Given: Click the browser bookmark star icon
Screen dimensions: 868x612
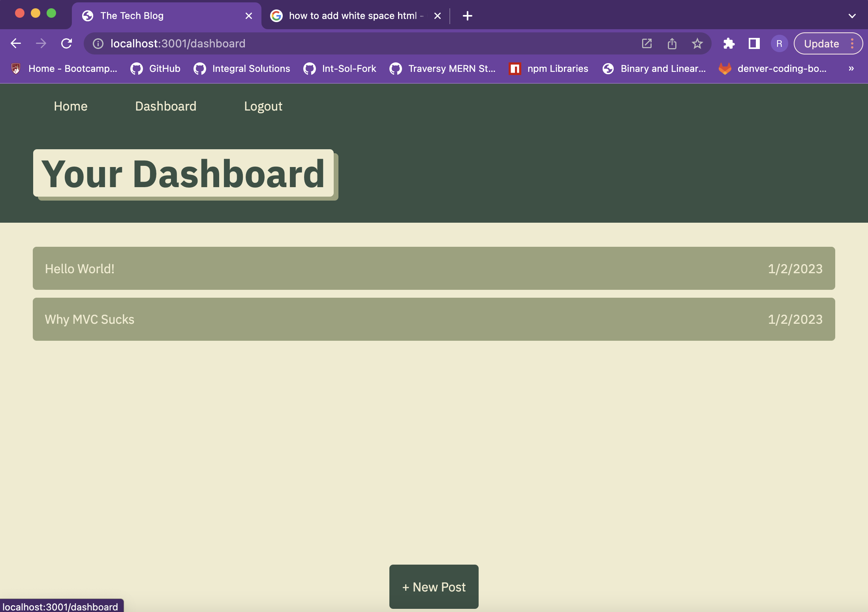Looking at the screenshot, I should point(697,44).
